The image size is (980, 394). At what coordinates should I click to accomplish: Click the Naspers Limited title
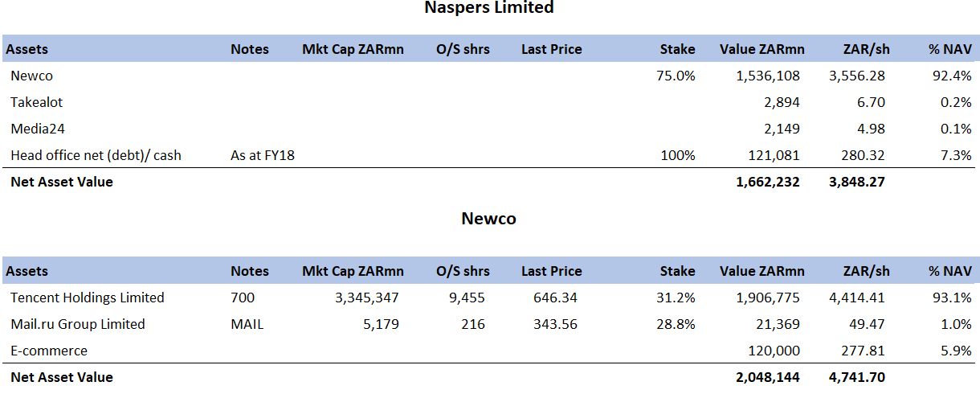tap(488, 8)
